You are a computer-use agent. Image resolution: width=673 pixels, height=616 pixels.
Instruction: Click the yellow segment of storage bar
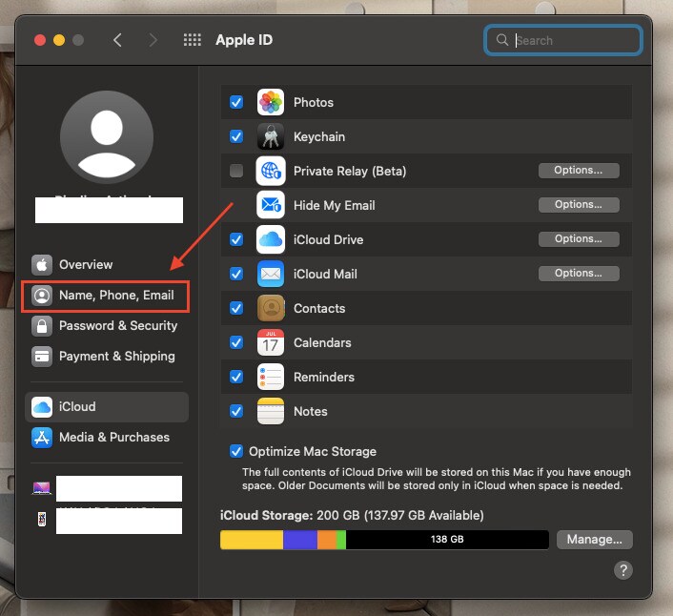[252, 540]
